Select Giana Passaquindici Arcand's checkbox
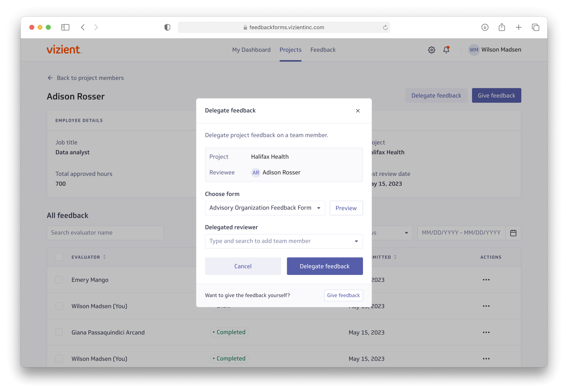 point(59,332)
